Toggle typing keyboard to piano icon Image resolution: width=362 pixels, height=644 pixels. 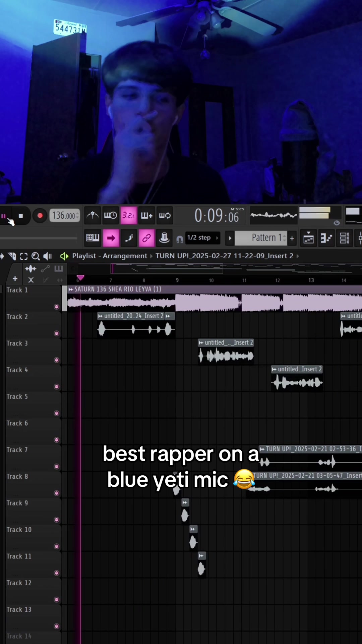[93, 238]
